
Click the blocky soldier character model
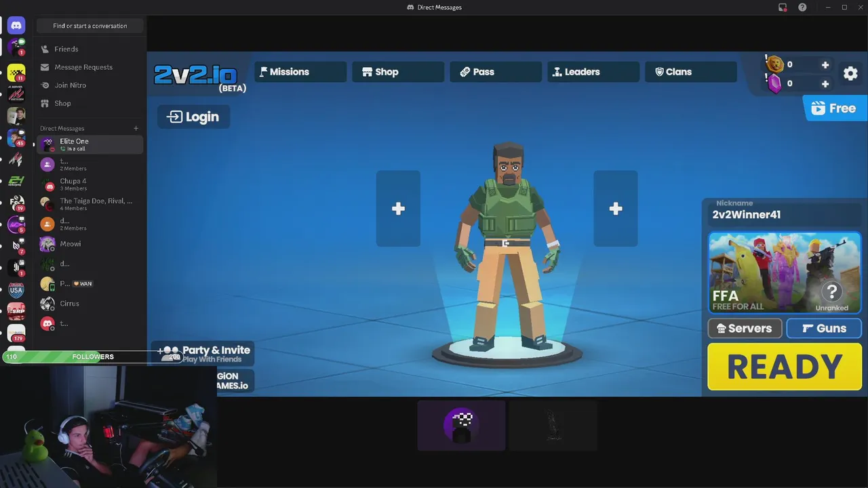[x=508, y=247]
